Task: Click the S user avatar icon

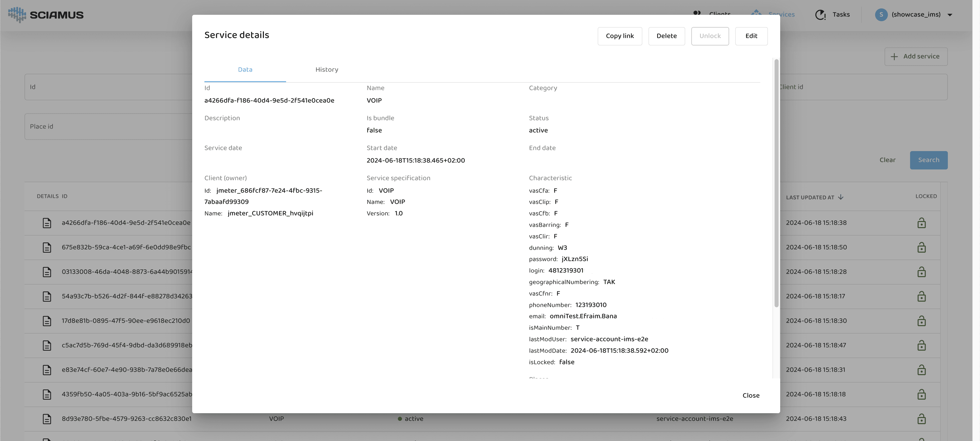Action: (881, 15)
